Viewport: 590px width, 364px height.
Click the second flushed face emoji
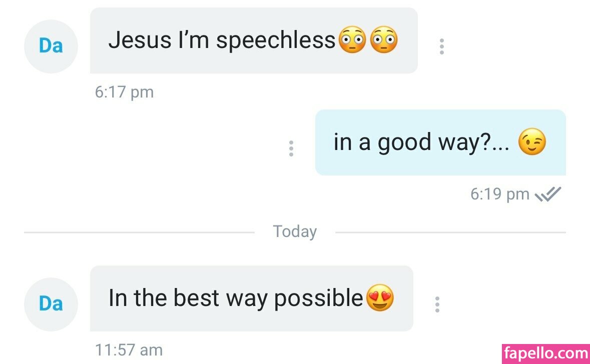(x=384, y=40)
